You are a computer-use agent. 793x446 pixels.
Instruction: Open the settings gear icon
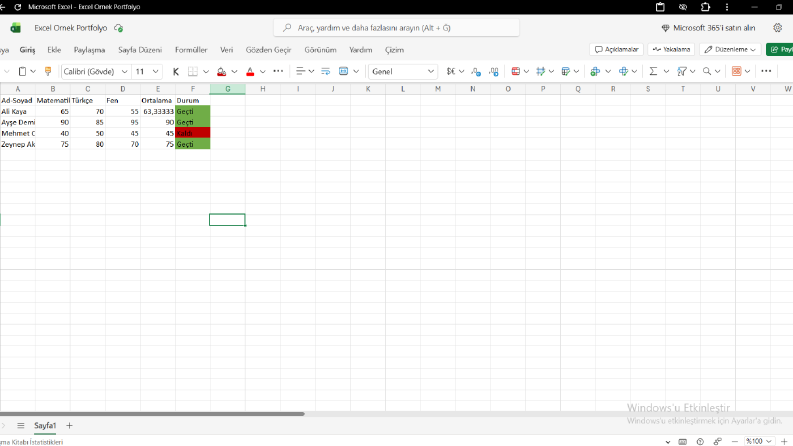[777, 28]
